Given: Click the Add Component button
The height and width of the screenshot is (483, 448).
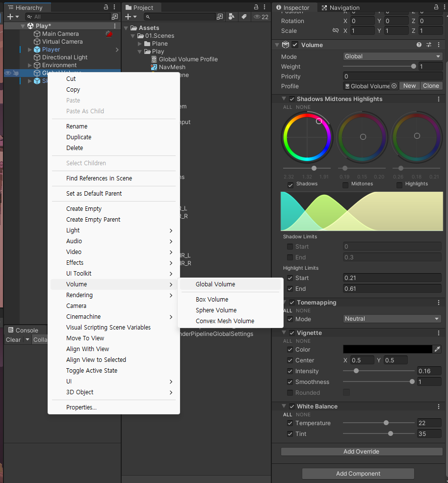Looking at the screenshot, I should pos(358,474).
